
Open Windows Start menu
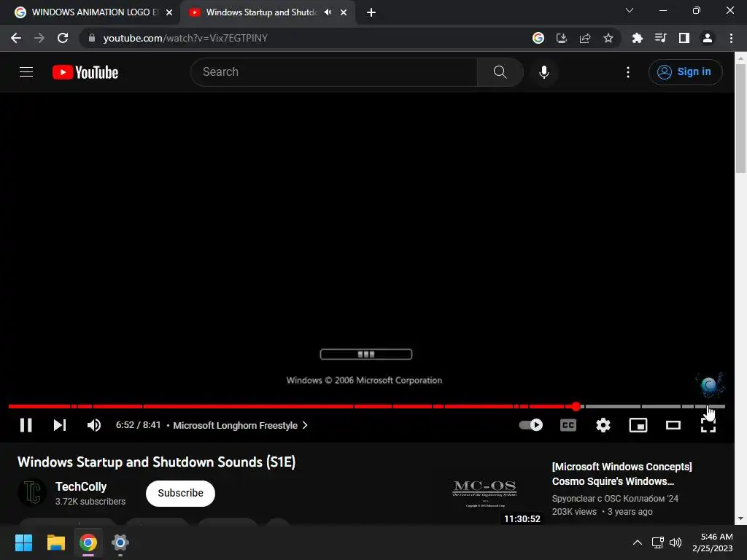point(23,542)
